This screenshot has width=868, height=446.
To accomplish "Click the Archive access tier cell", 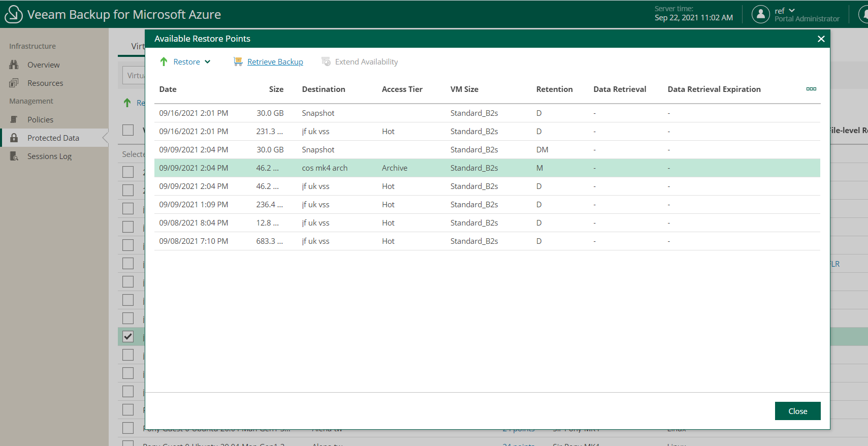I will [x=395, y=168].
